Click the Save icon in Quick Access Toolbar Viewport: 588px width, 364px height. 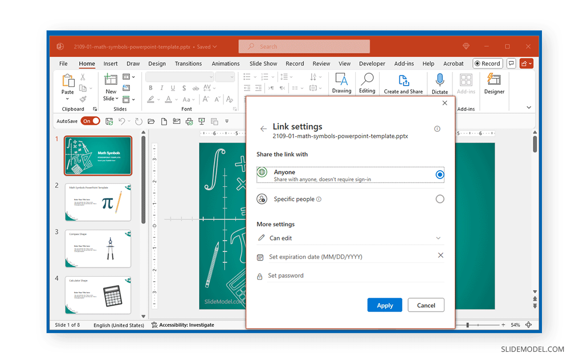point(109,121)
